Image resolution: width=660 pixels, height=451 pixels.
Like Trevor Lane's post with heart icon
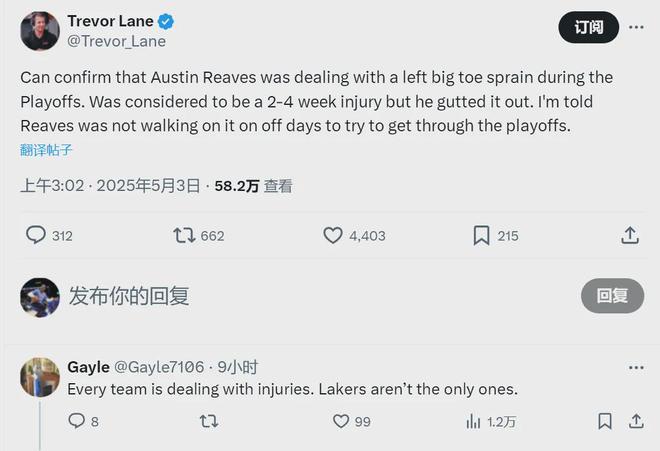point(333,235)
